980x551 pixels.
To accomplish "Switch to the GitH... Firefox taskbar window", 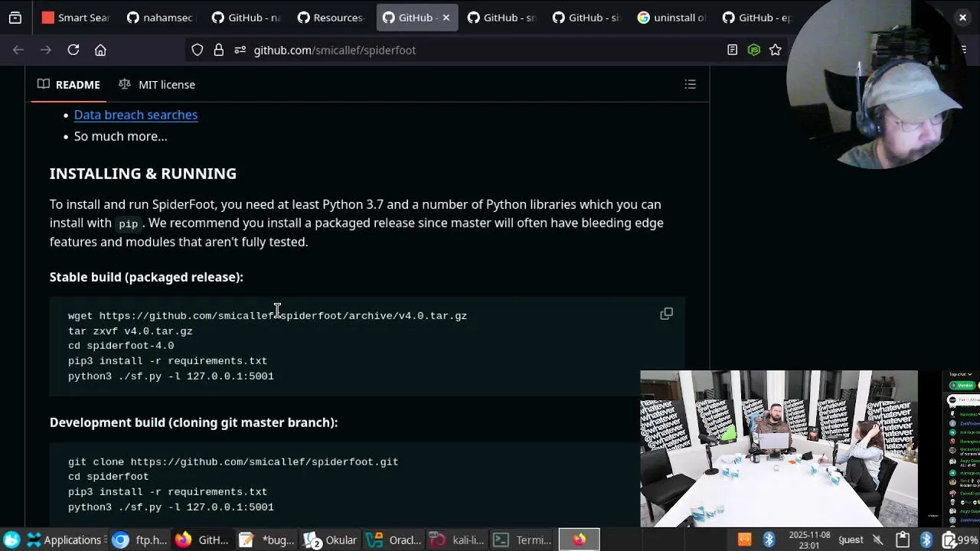I will [x=202, y=540].
